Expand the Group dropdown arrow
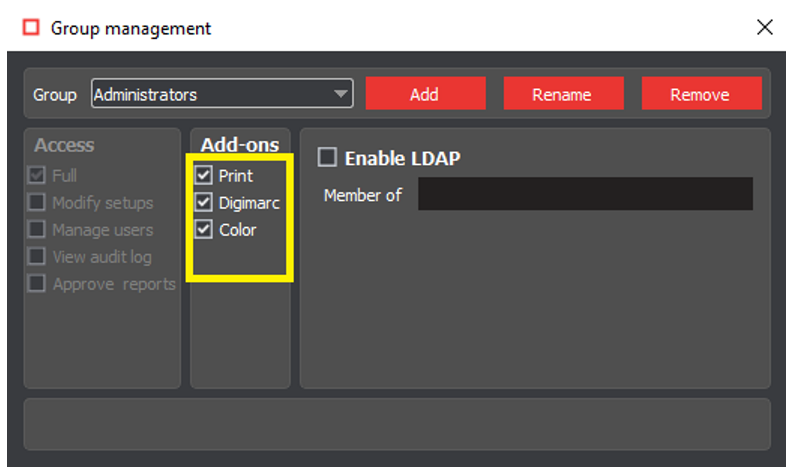The width and height of the screenshot is (802, 476). 342,94
